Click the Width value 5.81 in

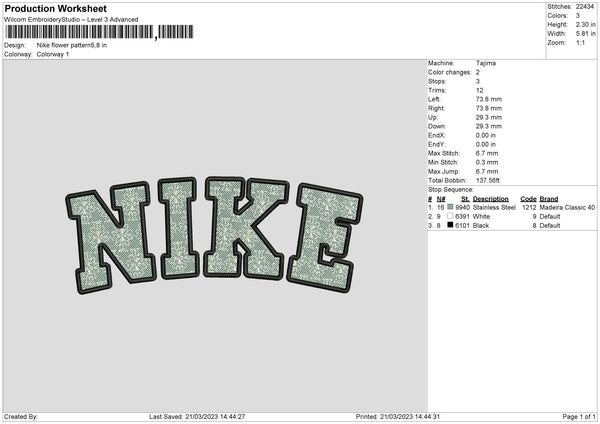pos(585,34)
